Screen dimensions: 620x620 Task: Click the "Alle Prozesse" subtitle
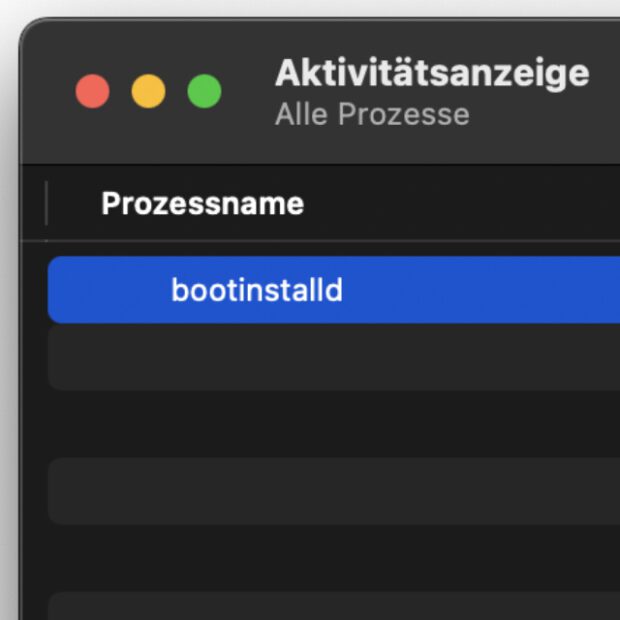pyautogui.click(x=372, y=114)
